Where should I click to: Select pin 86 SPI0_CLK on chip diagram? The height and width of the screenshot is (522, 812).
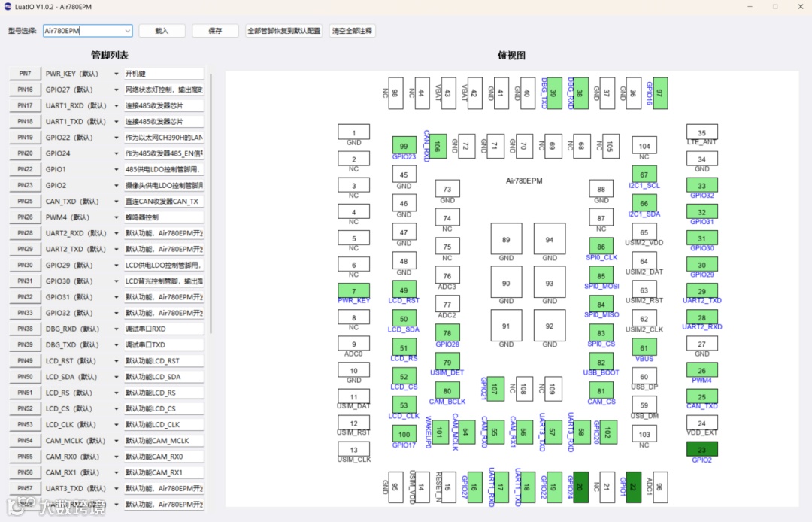point(601,247)
